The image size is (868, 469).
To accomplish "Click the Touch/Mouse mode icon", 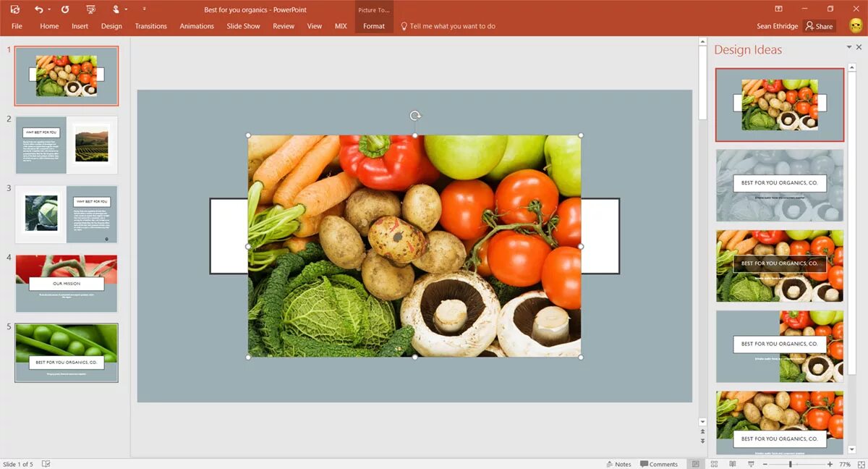I will (116, 9).
